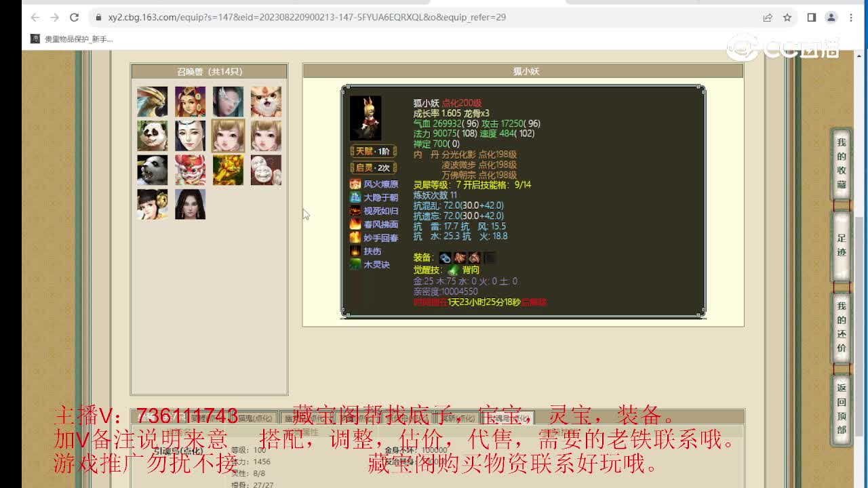Viewport: 868px width, 488px height.
Task: Click the 视死如归 skill icon
Action: [x=355, y=211]
